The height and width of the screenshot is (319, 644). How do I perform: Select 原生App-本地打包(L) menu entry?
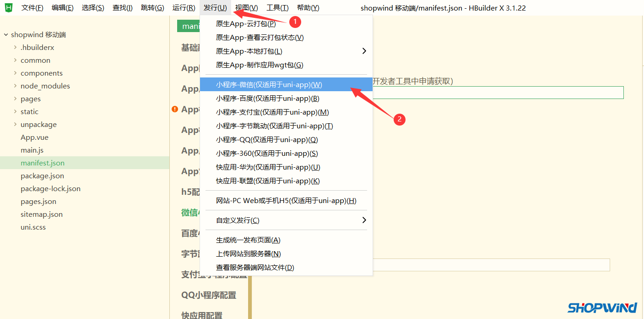coord(287,51)
